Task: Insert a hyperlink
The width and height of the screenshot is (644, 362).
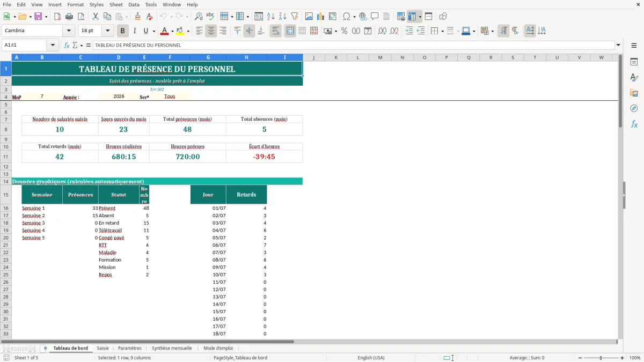Action: click(x=363, y=17)
